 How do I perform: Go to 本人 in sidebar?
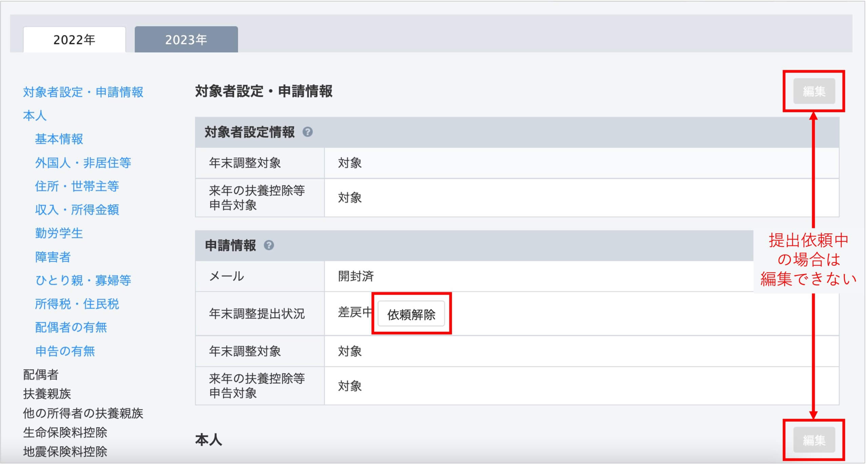35,116
